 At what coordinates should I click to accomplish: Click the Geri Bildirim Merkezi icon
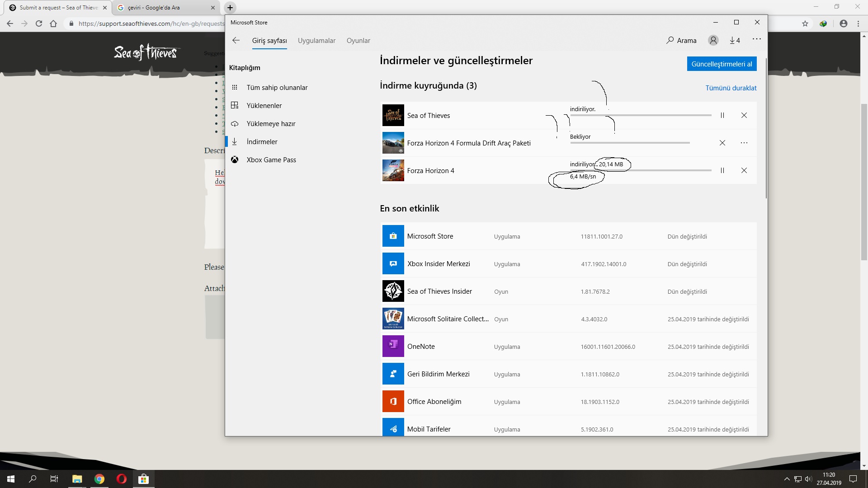pyautogui.click(x=393, y=374)
